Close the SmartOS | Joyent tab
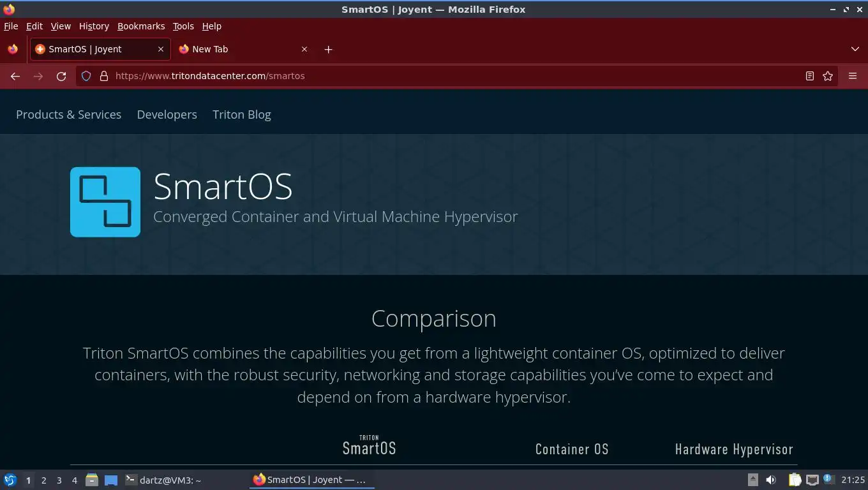This screenshot has height=490, width=868. 161,49
